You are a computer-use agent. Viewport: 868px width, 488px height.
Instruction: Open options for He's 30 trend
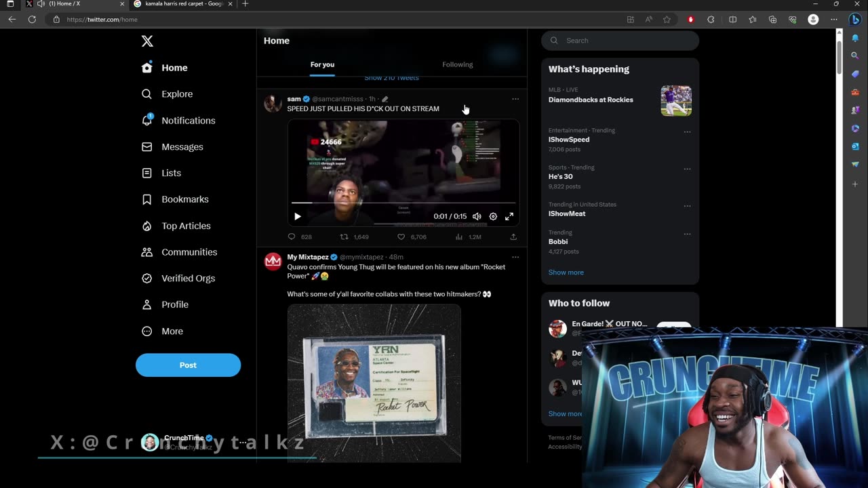[687, 169]
